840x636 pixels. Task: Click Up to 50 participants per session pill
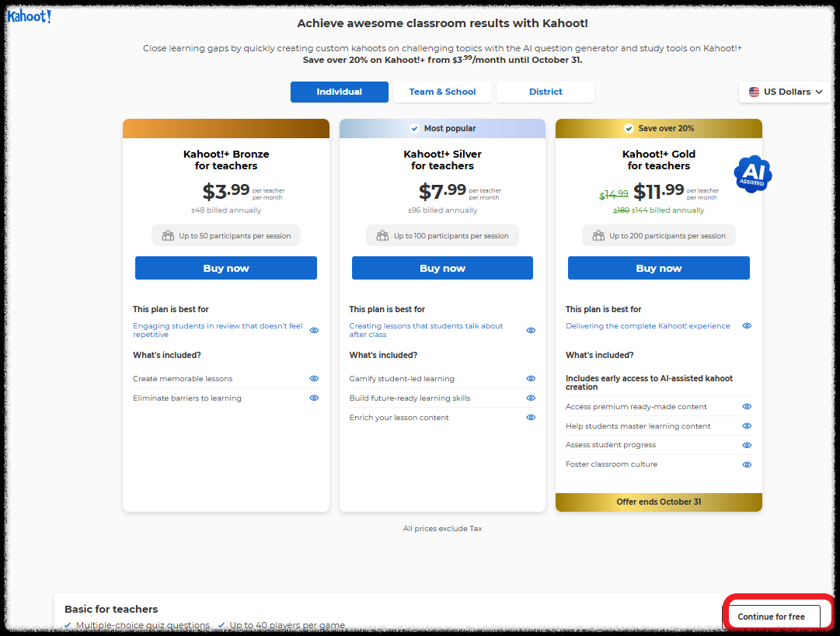click(x=226, y=235)
